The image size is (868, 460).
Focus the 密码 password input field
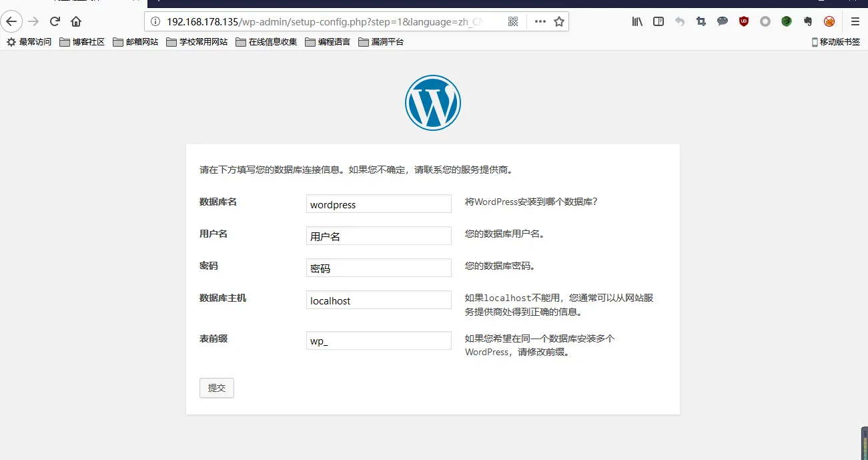(x=379, y=268)
